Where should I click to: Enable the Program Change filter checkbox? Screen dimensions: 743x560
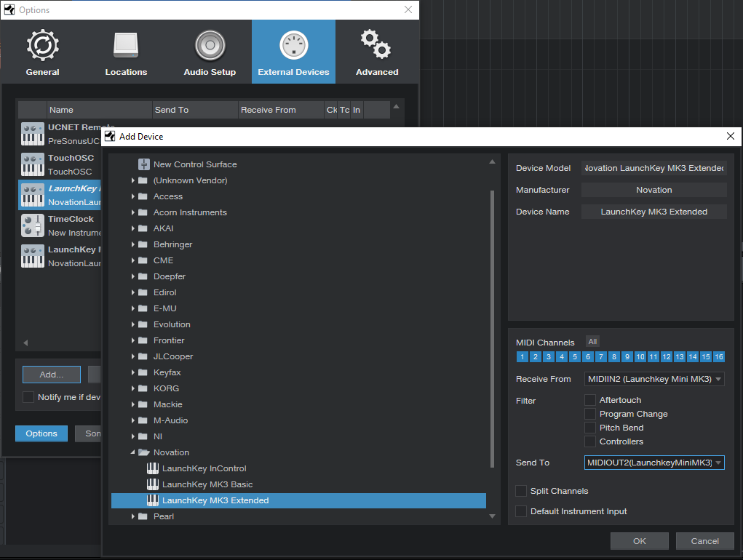(590, 414)
